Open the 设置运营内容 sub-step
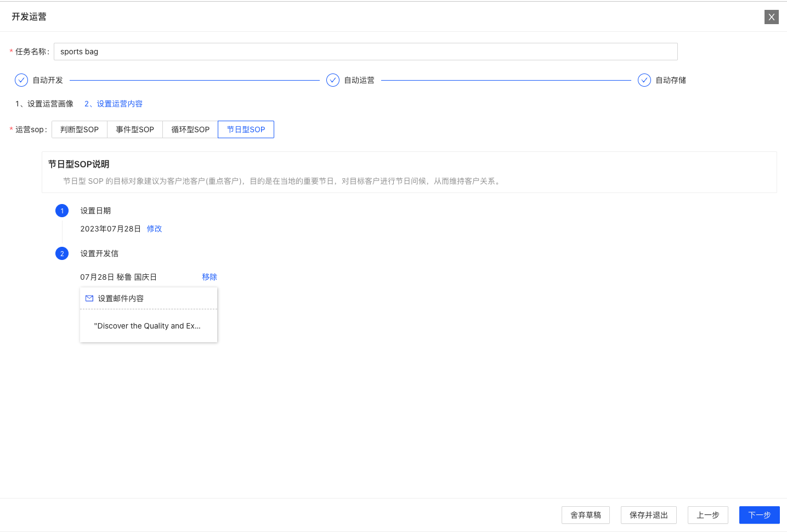787x532 pixels. pos(114,104)
